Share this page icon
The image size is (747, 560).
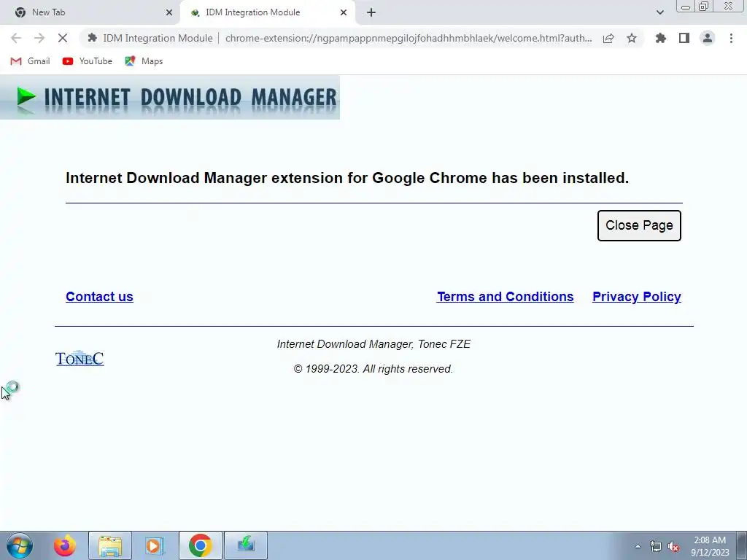pyautogui.click(x=608, y=38)
